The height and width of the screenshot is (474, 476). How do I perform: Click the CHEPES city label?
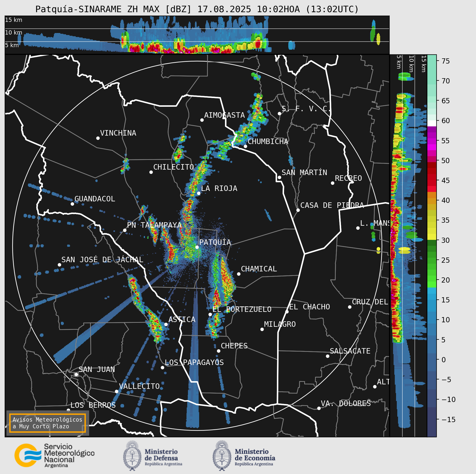[234, 346]
